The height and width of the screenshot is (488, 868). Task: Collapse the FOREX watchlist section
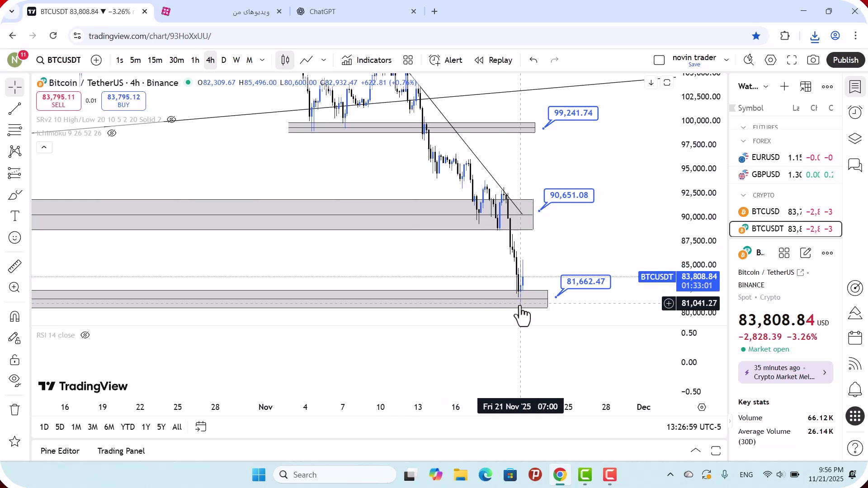point(743,141)
